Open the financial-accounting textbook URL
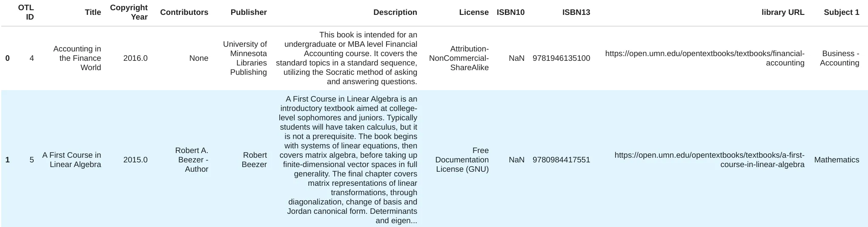Image resolution: width=868 pixels, height=227 pixels. (x=705, y=58)
